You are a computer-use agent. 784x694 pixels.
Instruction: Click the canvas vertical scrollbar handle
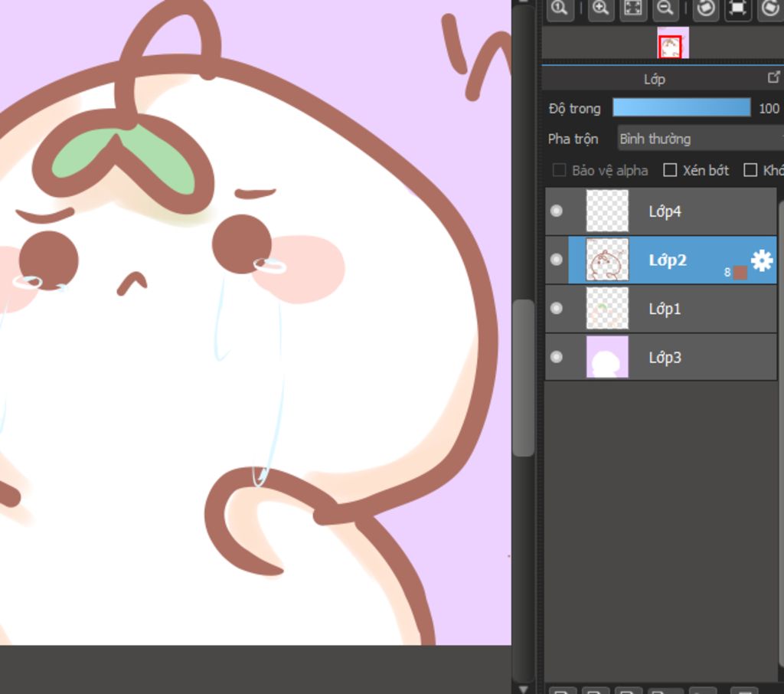pos(524,378)
